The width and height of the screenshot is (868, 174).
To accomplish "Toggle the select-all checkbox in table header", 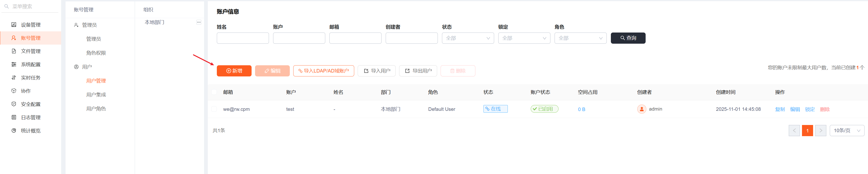I will 214,92.
